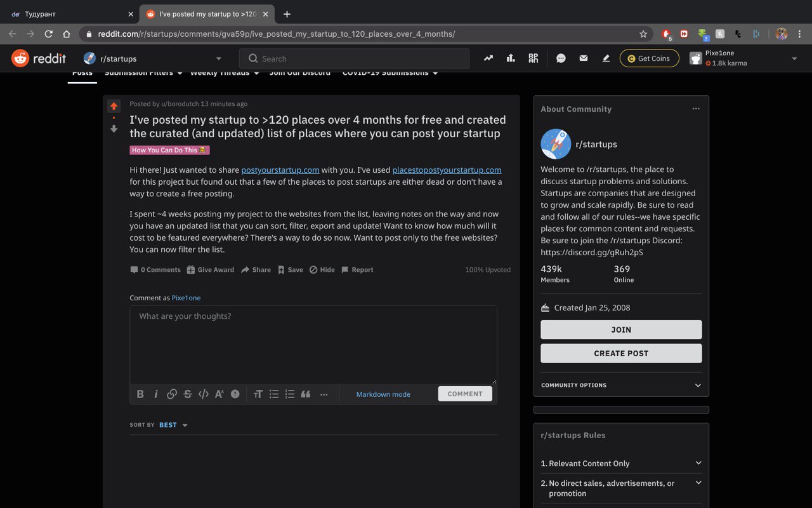Image resolution: width=812 pixels, height=508 pixels.
Task: Click the Reddit logo home link
Action: (x=39, y=58)
